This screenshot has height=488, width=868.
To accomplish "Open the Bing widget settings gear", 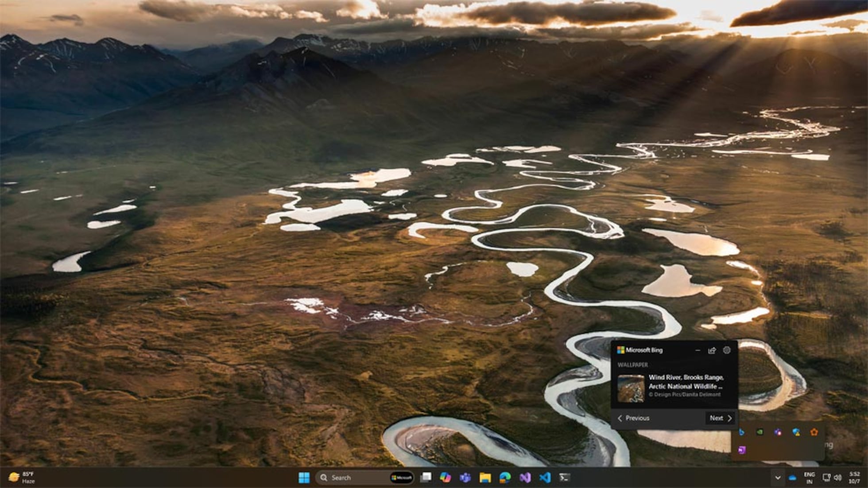I will [x=727, y=350].
